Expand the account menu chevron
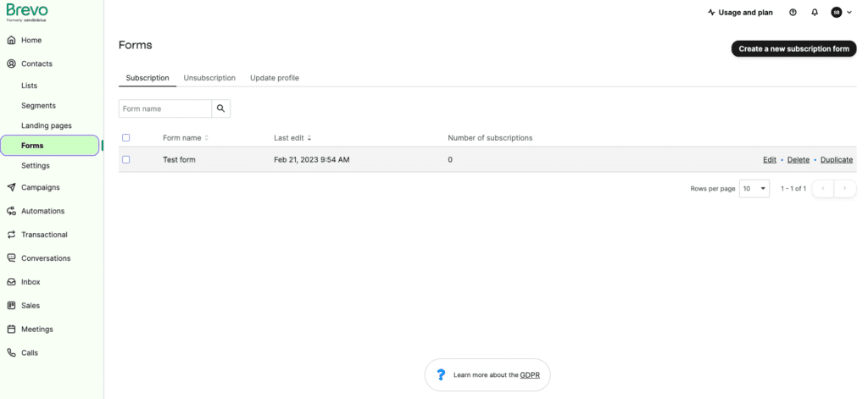The image size is (868, 399). (849, 12)
